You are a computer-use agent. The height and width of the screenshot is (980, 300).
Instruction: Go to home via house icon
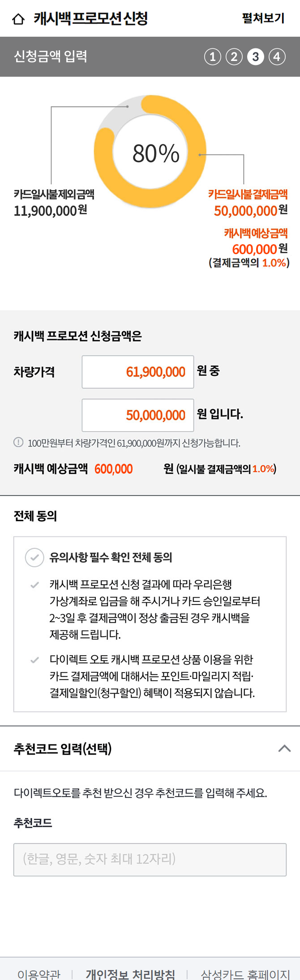tap(18, 19)
